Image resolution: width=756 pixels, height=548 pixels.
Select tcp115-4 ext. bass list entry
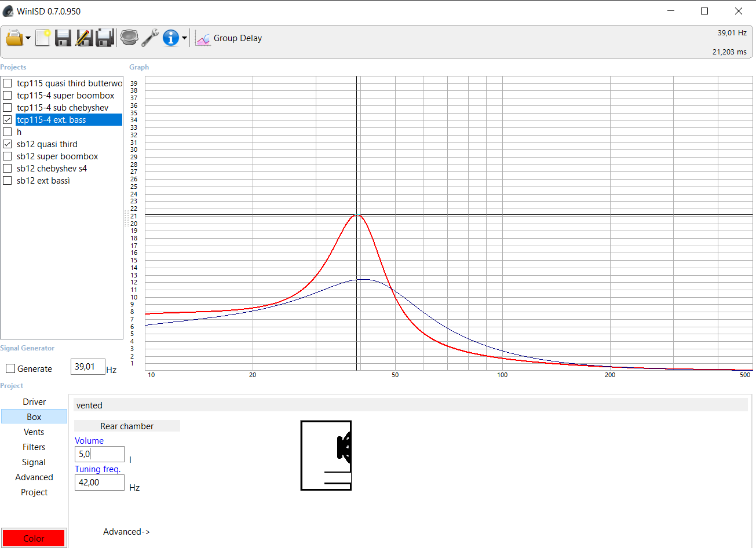point(69,120)
